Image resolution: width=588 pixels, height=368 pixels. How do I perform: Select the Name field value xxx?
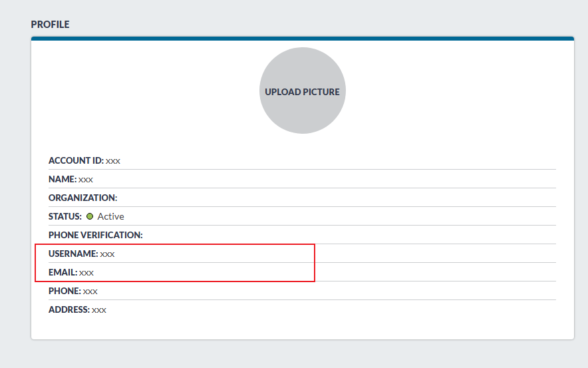[86, 179]
